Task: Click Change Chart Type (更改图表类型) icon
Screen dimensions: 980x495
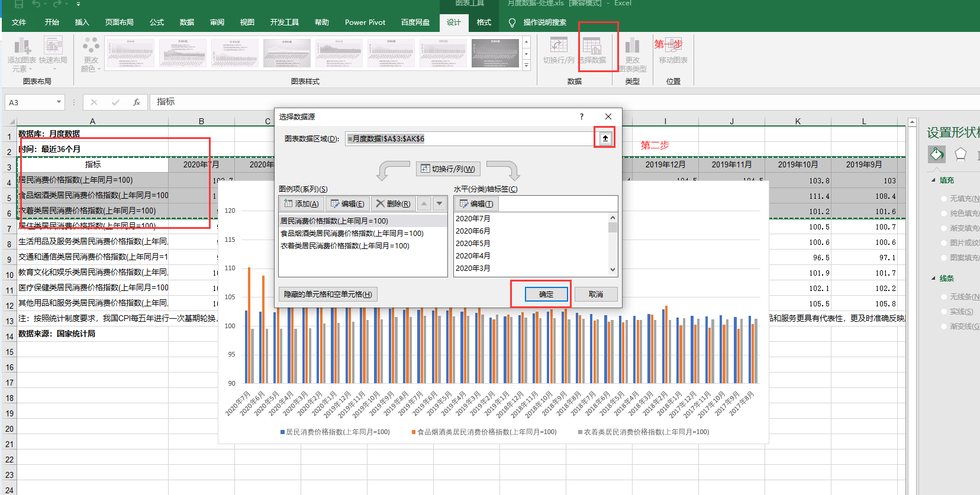Action: (x=632, y=46)
